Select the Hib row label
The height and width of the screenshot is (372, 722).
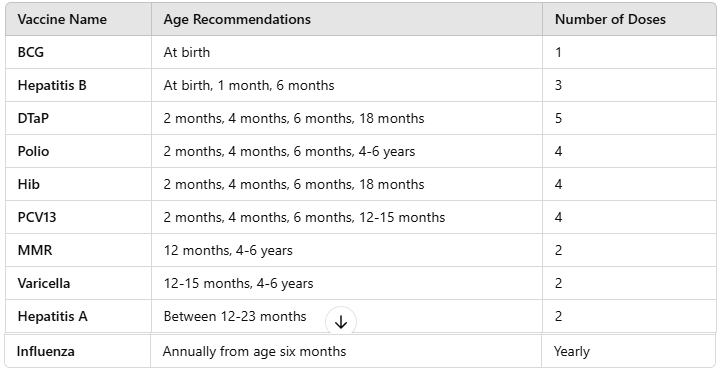29,184
